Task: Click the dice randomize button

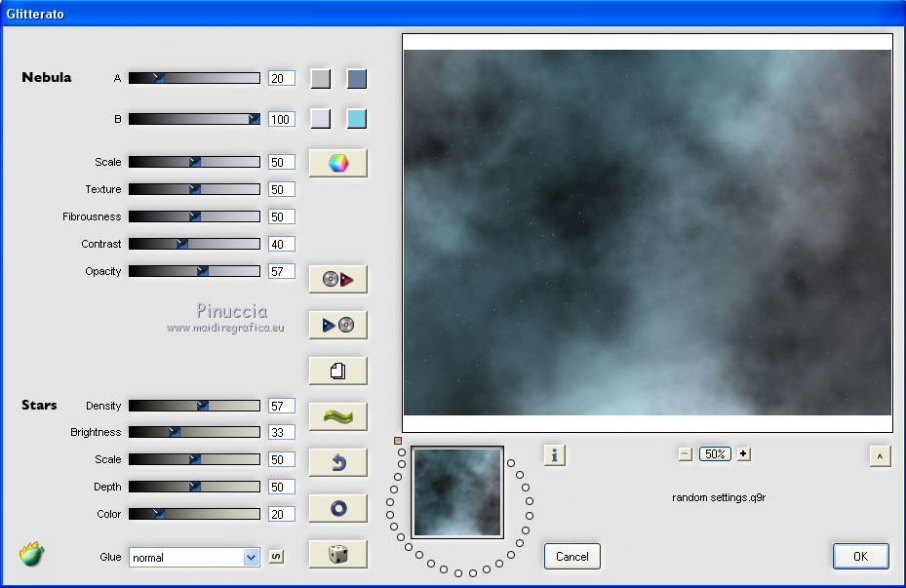Action: tap(338, 554)
